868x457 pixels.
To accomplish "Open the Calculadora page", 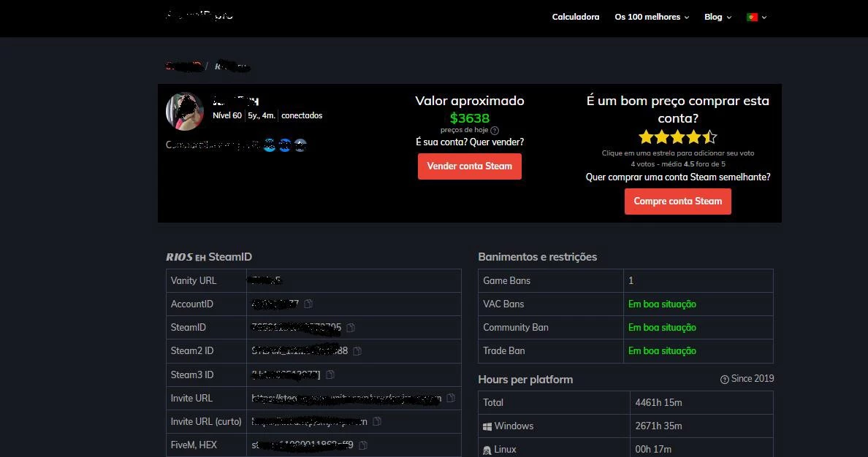I will pos(576,17).
